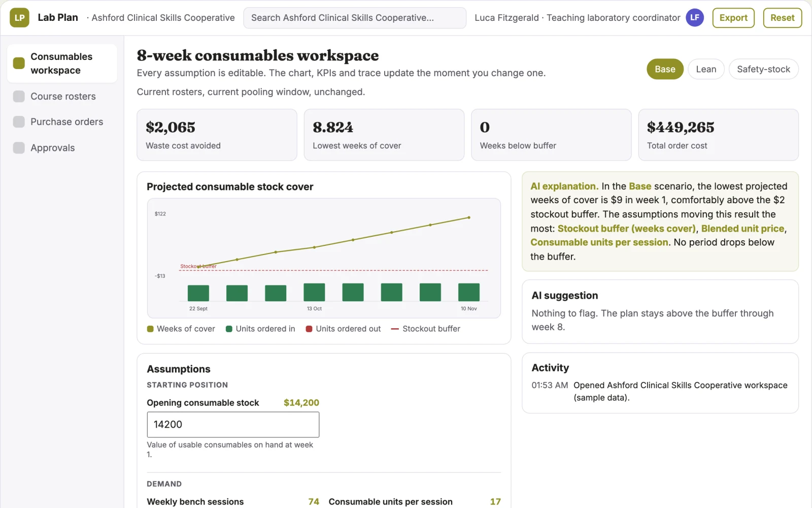Click the Total order cost KPI card
The width and height of the screenshot is (812, 508).
[718, 135]
